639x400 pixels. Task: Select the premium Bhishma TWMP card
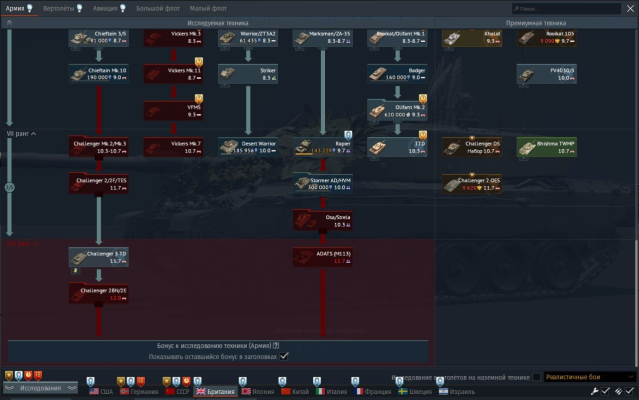point(546,147)
